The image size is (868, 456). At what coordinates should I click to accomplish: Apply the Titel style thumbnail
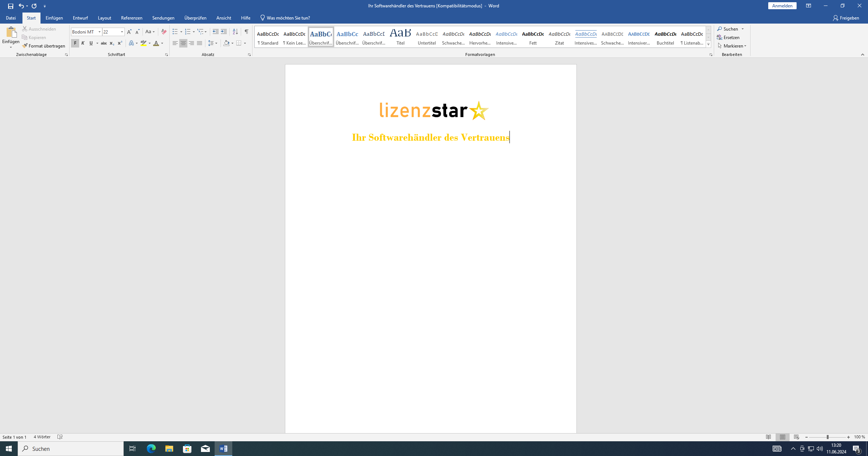coord(400,37)
